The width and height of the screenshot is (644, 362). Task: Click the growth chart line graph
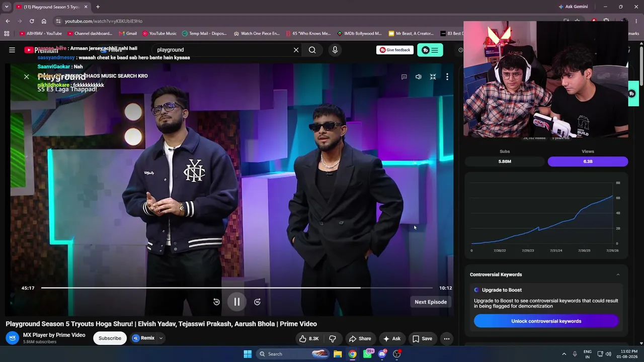coord(542,214)
